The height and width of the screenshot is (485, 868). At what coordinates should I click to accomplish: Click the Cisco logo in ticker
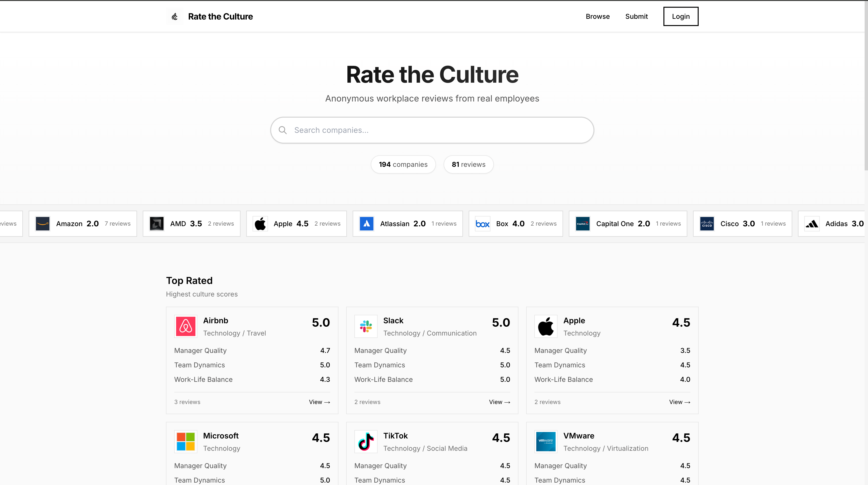pos(707,224)
